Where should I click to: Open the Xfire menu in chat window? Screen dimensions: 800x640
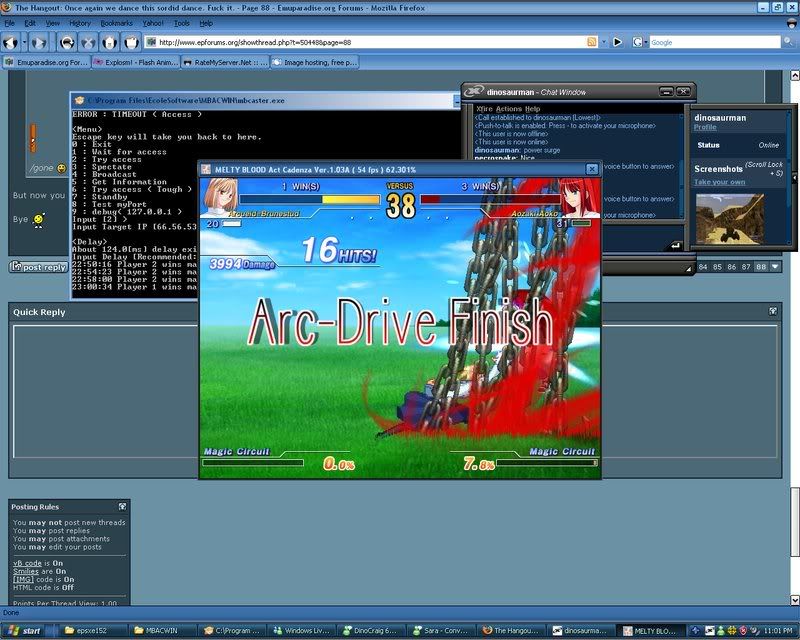(x=484, y=109)
